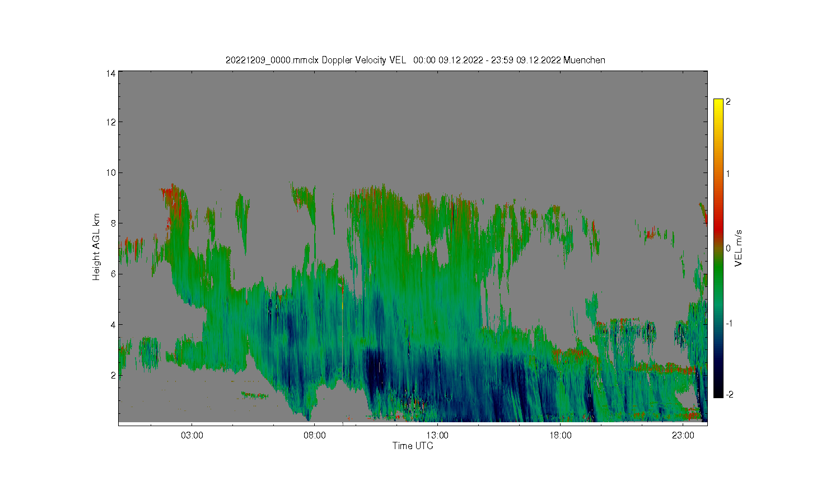Click the height tick label 12
Image resolution: width=840 pixels, height=504 pixels.
tap(111, 122)
